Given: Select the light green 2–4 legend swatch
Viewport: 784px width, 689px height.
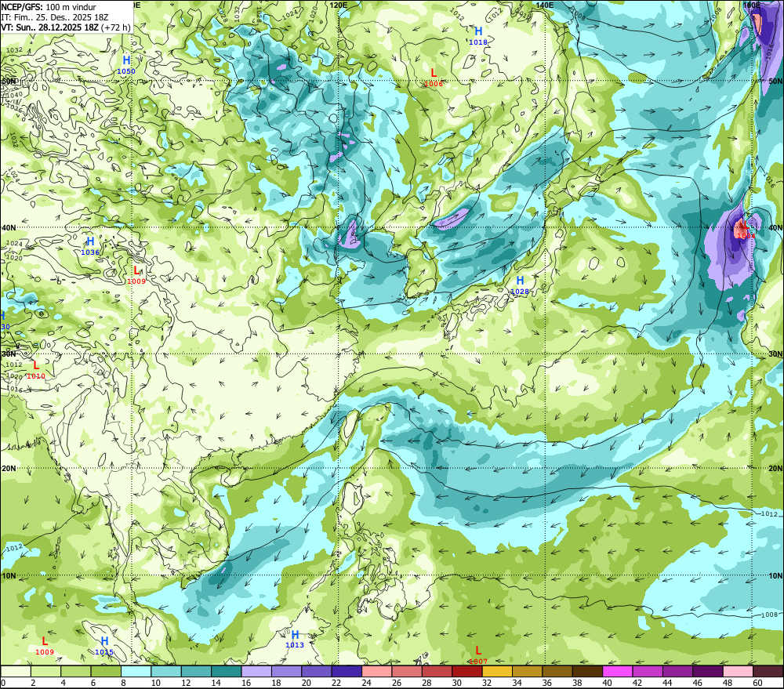Looking at the screenshot, I should coord(45,671).
